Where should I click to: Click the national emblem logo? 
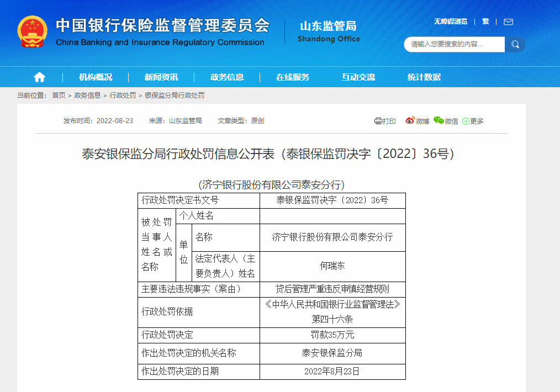31,30
